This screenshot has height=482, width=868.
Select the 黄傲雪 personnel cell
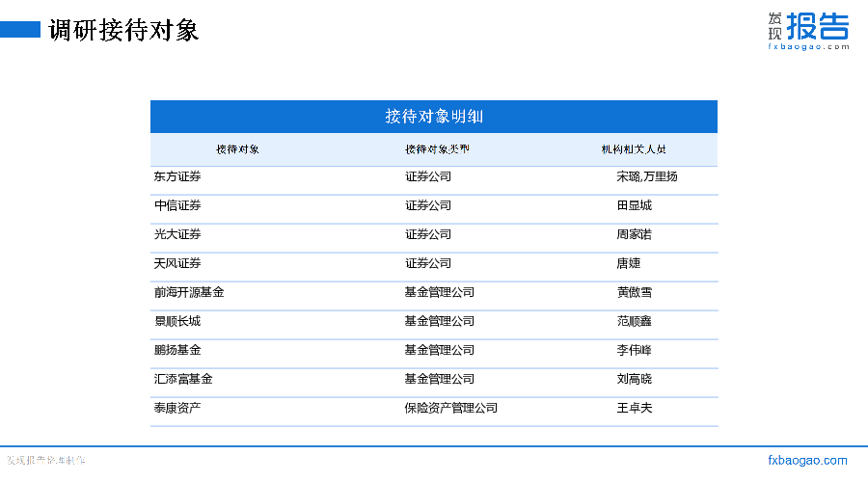tap(635, 292)
